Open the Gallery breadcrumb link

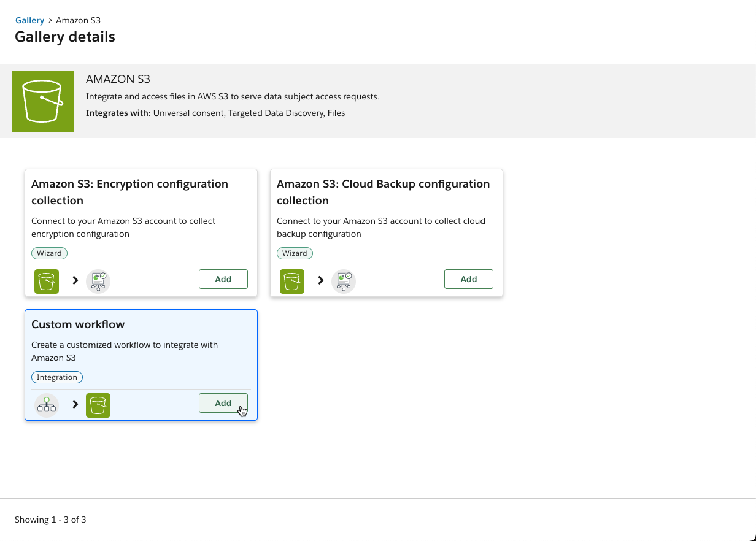pos(29,20)
